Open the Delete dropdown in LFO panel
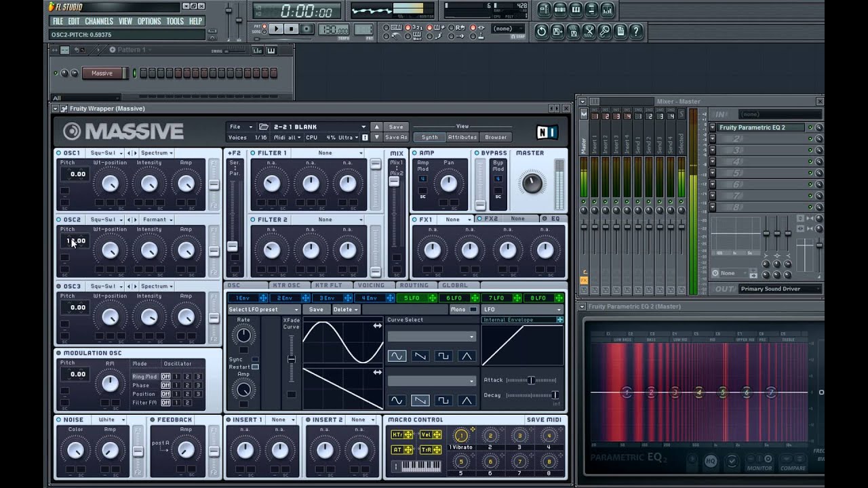The width and height of the screenshot is (868, 488). 346,310
